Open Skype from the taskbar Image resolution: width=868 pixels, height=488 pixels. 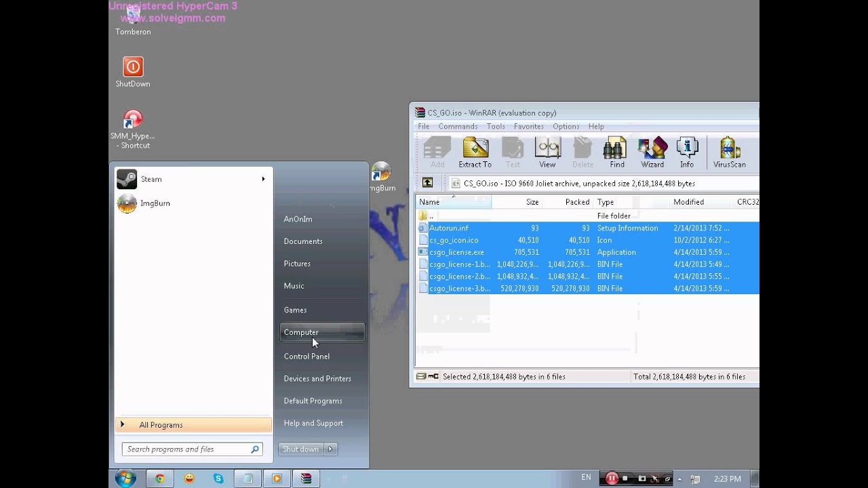(x=218, y=479)
